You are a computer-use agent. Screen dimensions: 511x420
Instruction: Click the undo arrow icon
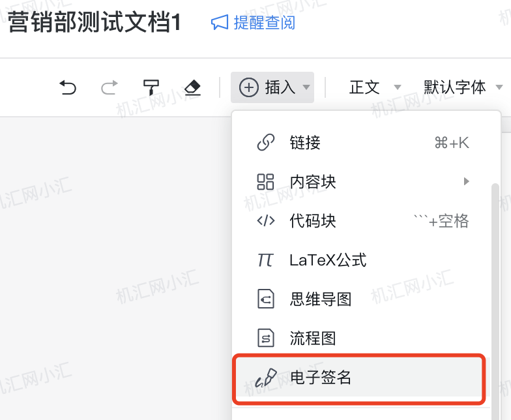point(68,87)
